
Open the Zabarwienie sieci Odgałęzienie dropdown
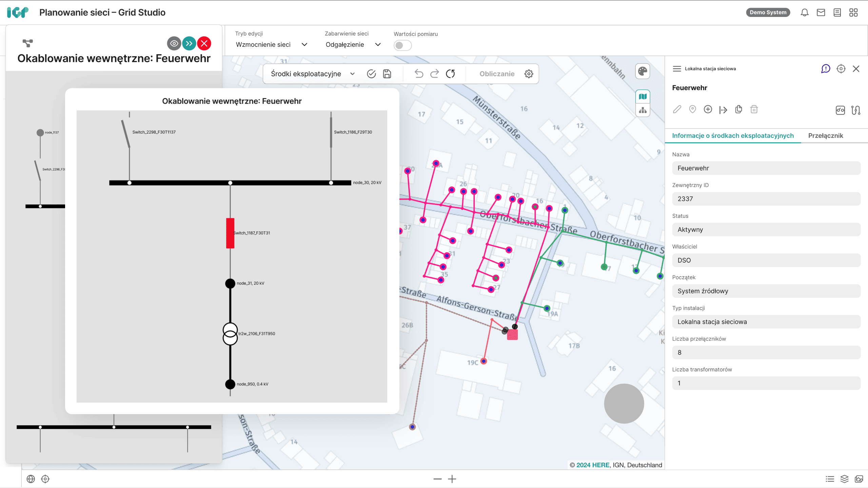(353, 45)
